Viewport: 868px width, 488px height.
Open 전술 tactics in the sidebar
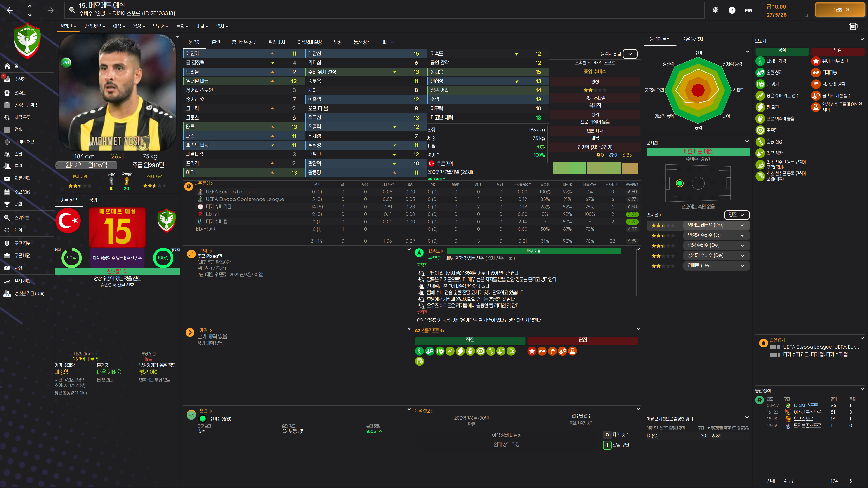point(18,129)
